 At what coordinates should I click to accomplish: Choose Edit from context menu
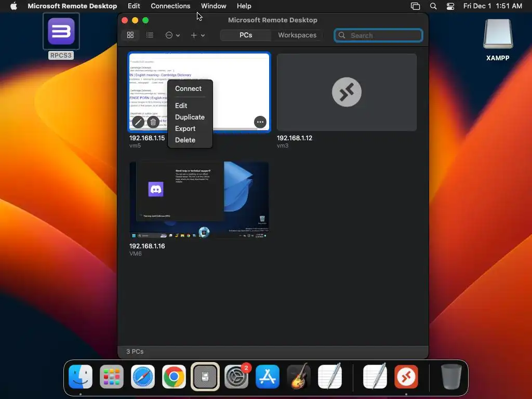tap(181, 105)
